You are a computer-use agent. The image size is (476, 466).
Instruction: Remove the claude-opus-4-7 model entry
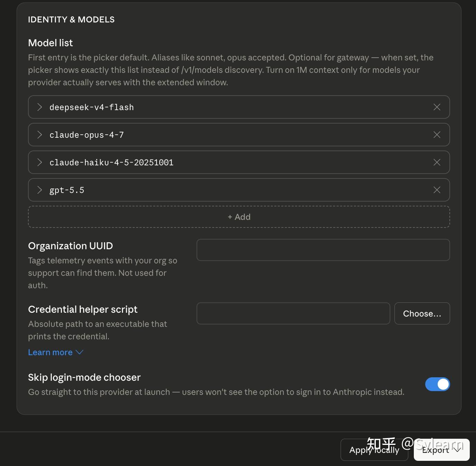pyautogui.click(x=437, y=135)
